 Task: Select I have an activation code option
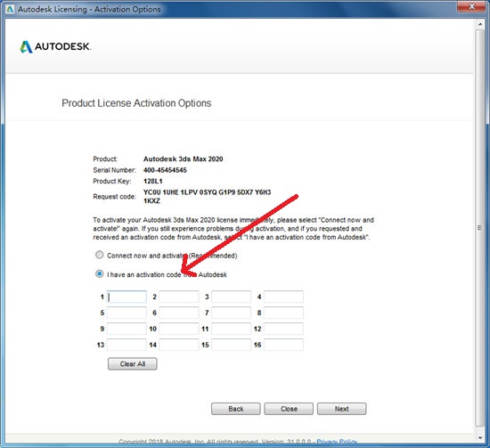point(100,274)
